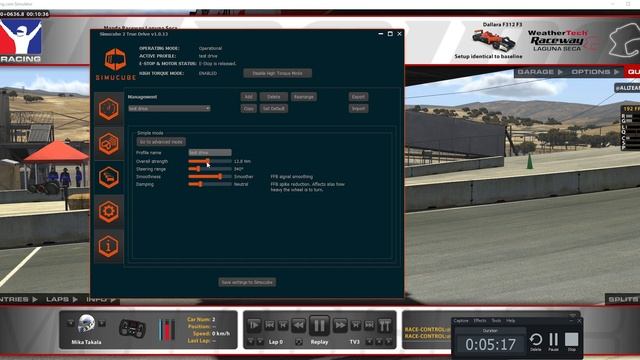This screenshot has height=360, width=640.
Task: Expand the LAPS panel
Action: pyautogui.click(x=62, y=299)
